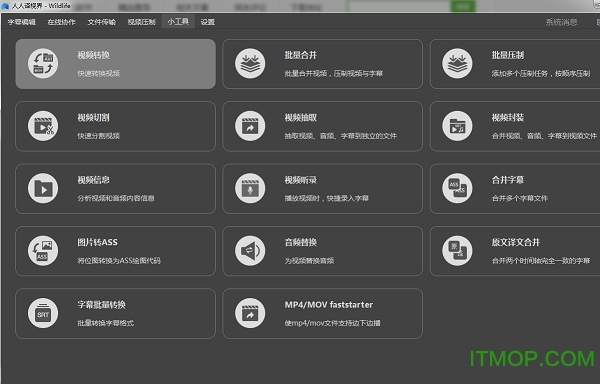
Task: Open the 文件传输 tab
Action: point(101,22)
